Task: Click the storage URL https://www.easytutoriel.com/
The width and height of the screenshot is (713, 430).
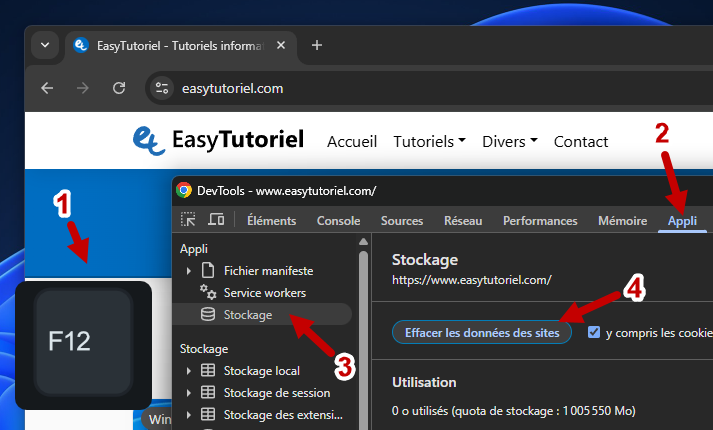Action: pos(472,280)
